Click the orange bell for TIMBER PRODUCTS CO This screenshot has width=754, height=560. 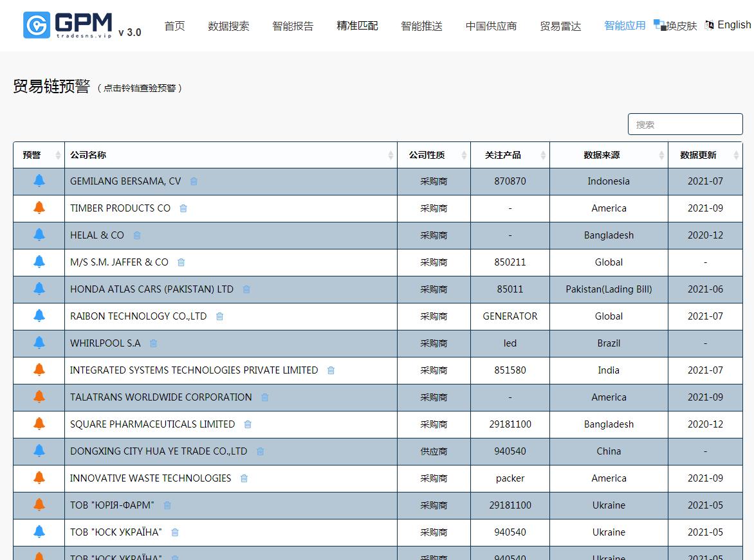pyautogui.click(x=39, y=208)
